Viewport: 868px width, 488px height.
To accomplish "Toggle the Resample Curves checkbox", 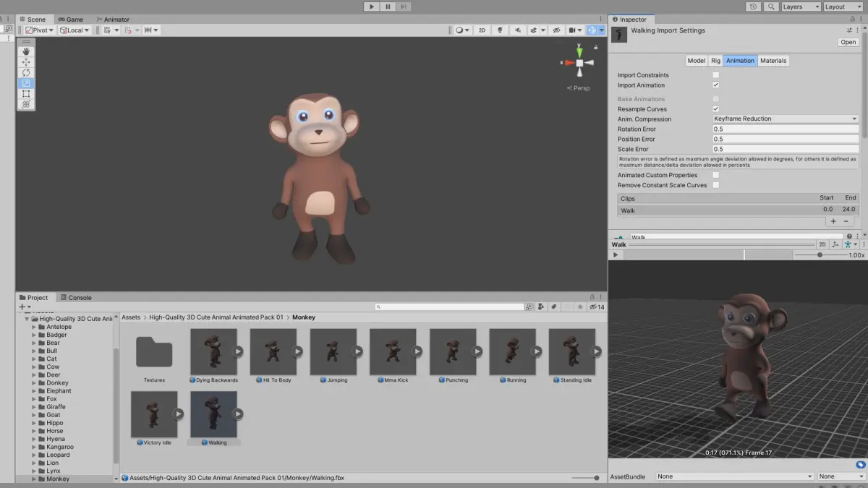I will tap(716, 109).
